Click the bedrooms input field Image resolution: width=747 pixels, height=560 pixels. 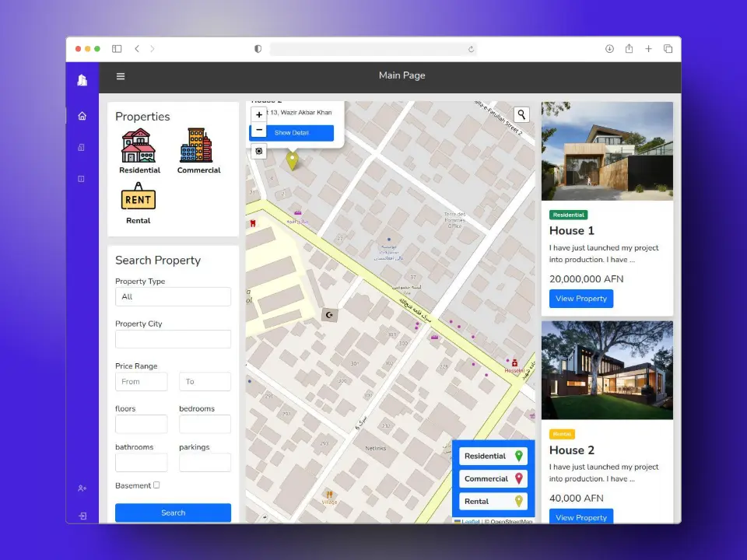coord(205,424)
